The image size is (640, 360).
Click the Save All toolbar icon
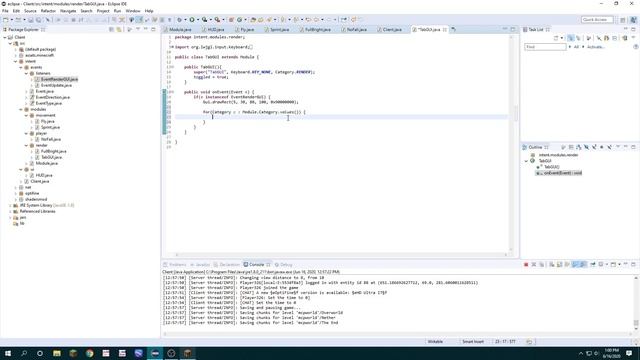tap(38, 20)
